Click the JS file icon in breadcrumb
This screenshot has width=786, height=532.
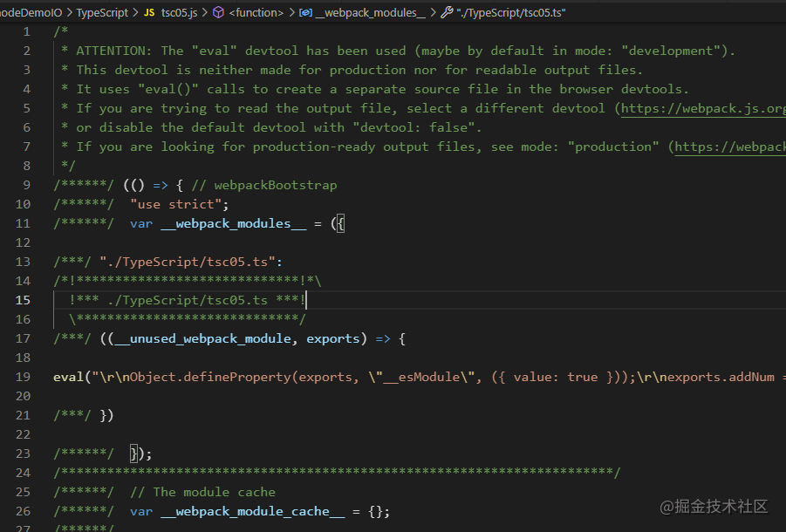(x=149, y=12)
